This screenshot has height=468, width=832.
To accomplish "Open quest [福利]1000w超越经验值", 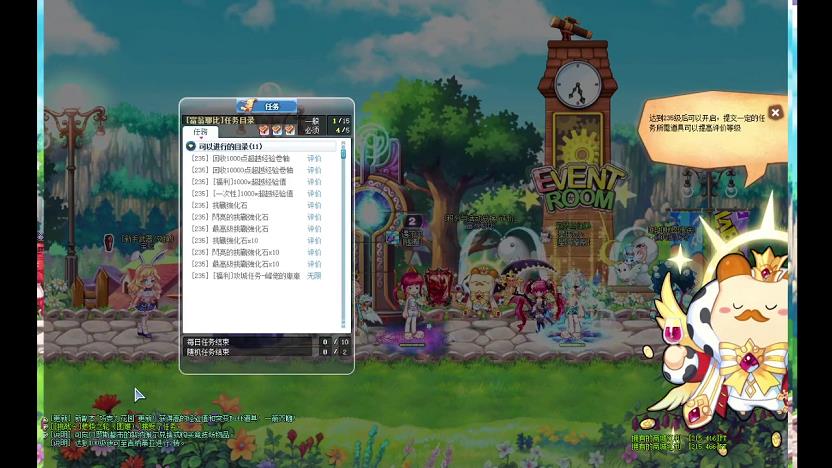I will pos(239,182).
